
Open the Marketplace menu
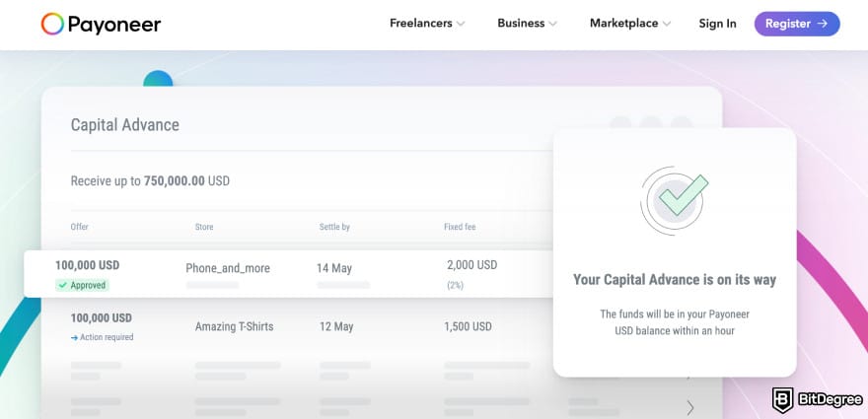click(630, 24)
